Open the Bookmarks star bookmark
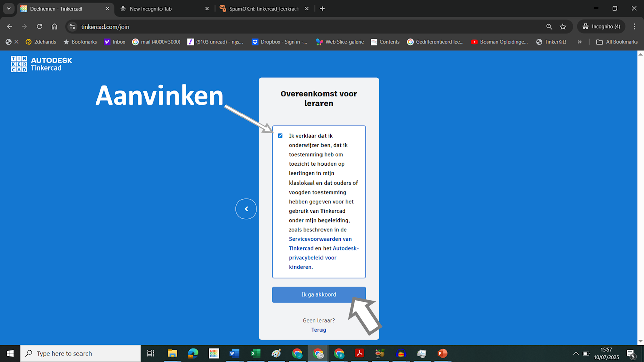The width and height of the screenshot is (644, 362). click(80, 42)
